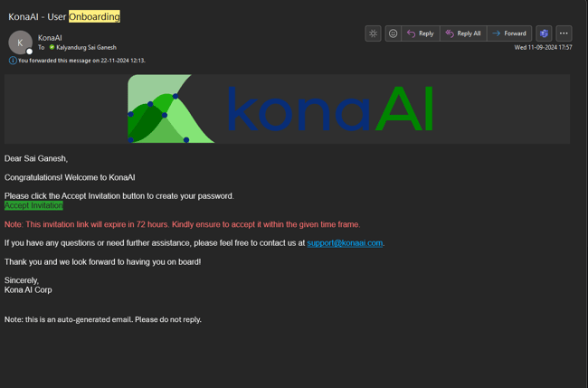The width and height of the screenshot is (588, 388).
Task: Open the support@konaai.com email link
Action: (x=345, y=243)
